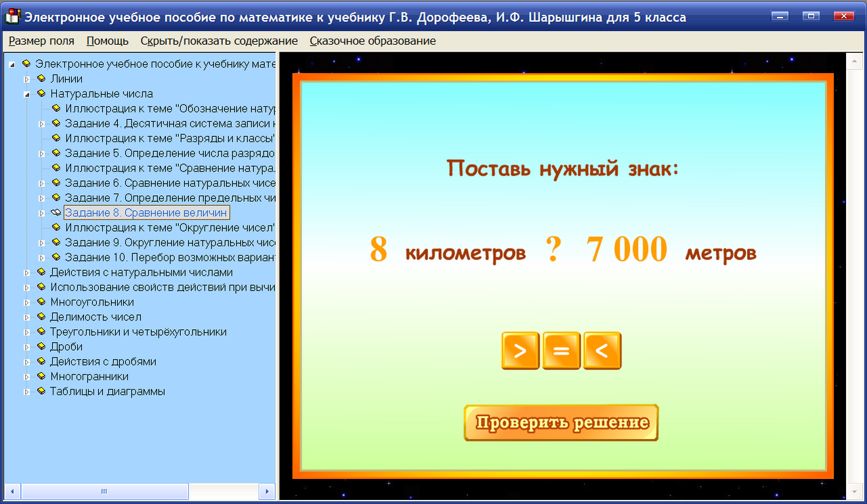This screenshot has height=504, width=867.
Task: Click the pen icon beside "Задание 8. Сравнение величин"
Action: tap(55, 212)
